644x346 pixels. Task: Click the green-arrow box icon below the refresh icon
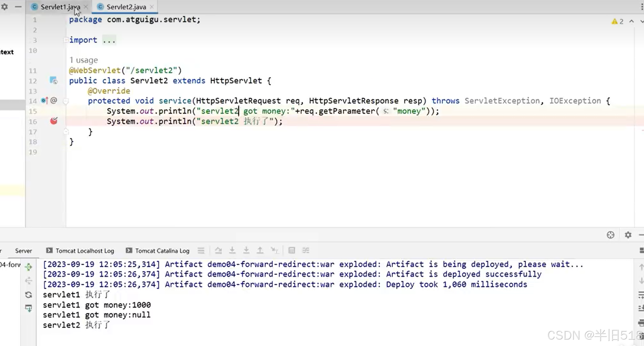tap(29, 308)
